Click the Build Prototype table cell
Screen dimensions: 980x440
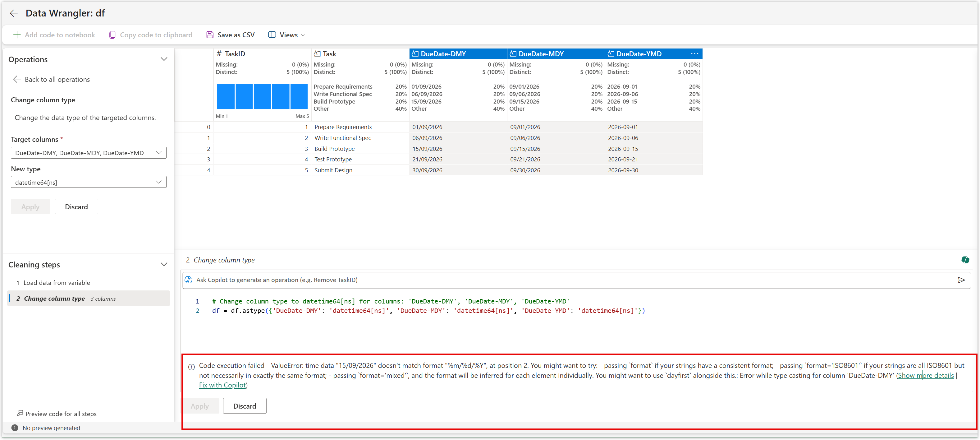pyautogui.click(x=360, y=149)
